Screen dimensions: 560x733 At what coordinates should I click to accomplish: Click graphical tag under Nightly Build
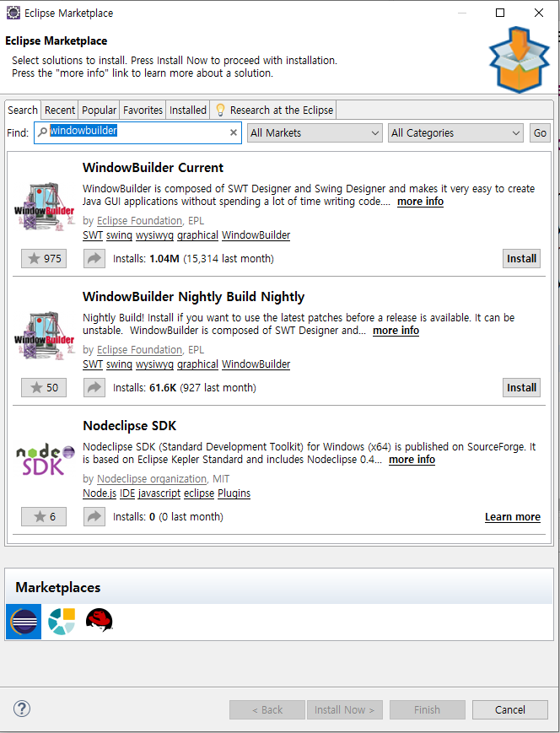[x=197, y=364]
